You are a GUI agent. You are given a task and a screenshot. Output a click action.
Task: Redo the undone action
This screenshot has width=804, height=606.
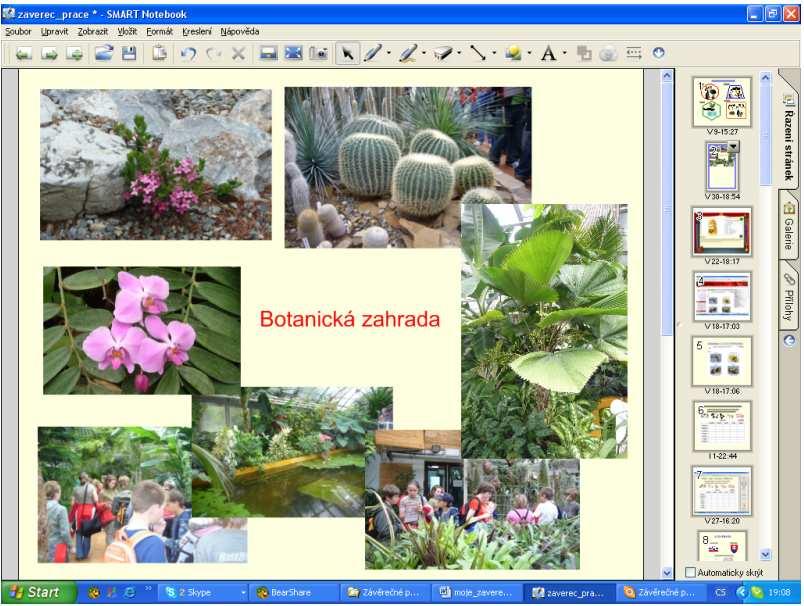tap(213, 53)
